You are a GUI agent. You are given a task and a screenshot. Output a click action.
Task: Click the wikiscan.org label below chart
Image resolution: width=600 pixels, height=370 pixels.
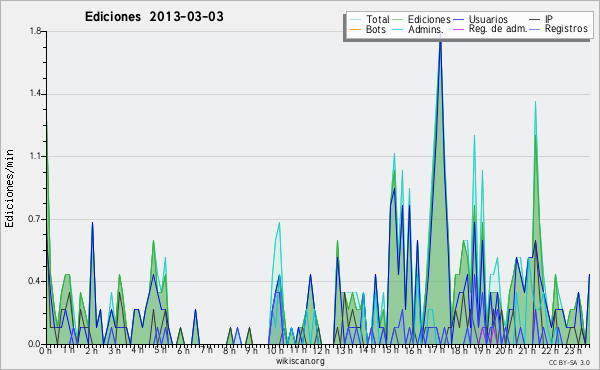[x=300, y=361]
